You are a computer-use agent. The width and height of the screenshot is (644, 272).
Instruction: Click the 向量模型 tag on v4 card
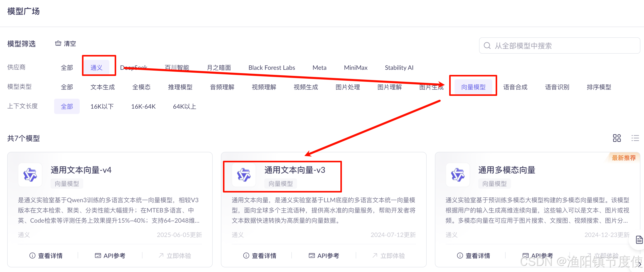(x=67, y=184)
